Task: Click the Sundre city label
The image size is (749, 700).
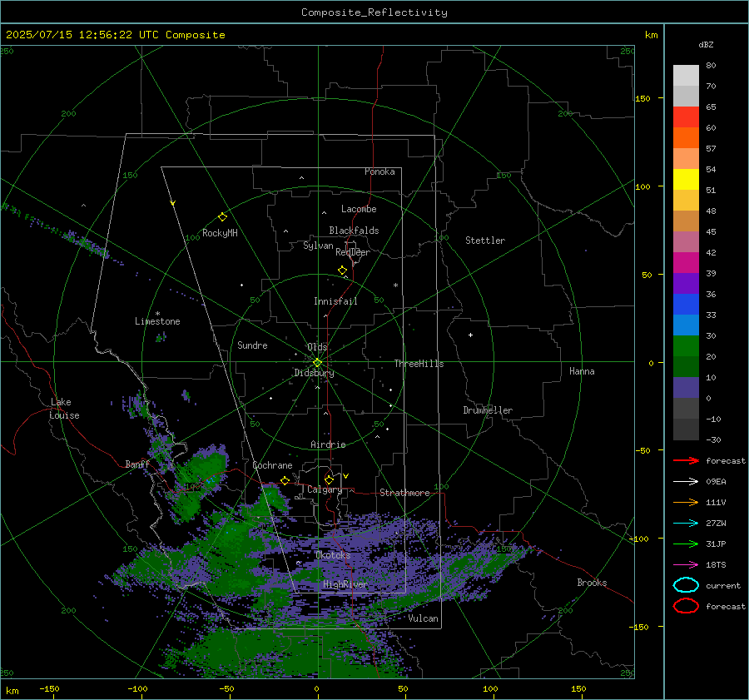Action: click(252, 345)
